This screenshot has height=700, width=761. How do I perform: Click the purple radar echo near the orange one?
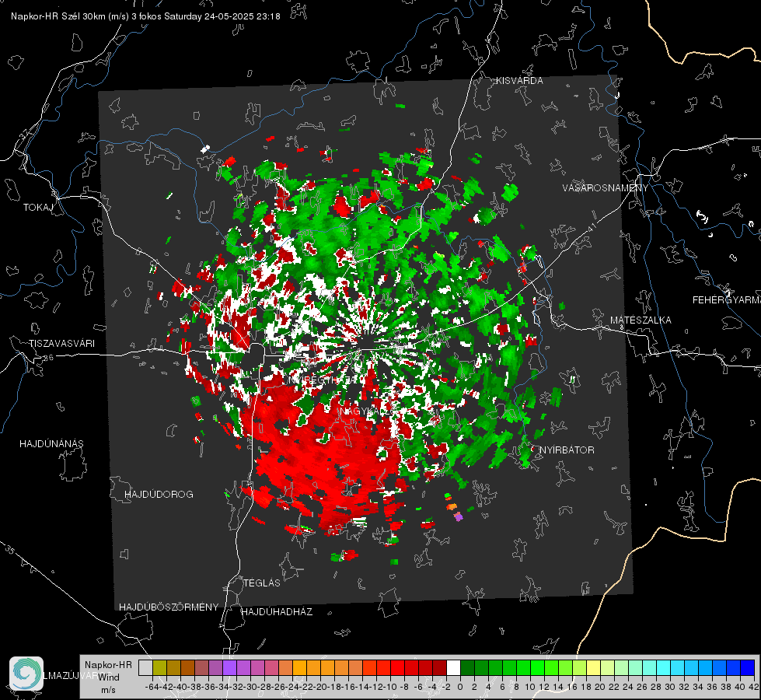pyautogui.click(x=458, y=517)
